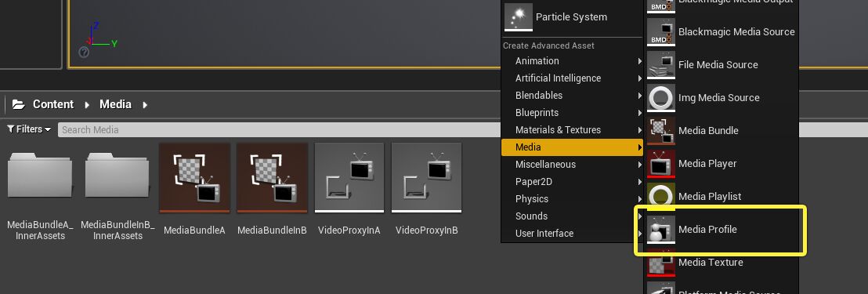Click the XYZ axis gizmo in viewport
The height and width of the screenshot is (294, 868).
click(x=101, y=35)
